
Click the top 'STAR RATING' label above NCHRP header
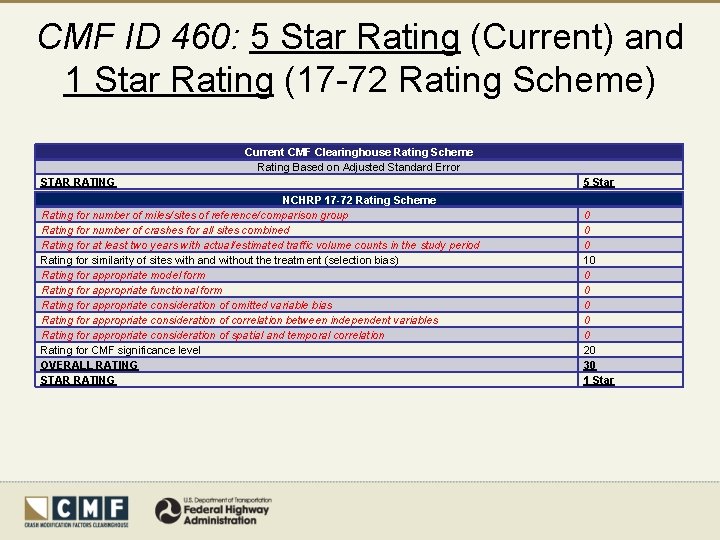[78, 182]
